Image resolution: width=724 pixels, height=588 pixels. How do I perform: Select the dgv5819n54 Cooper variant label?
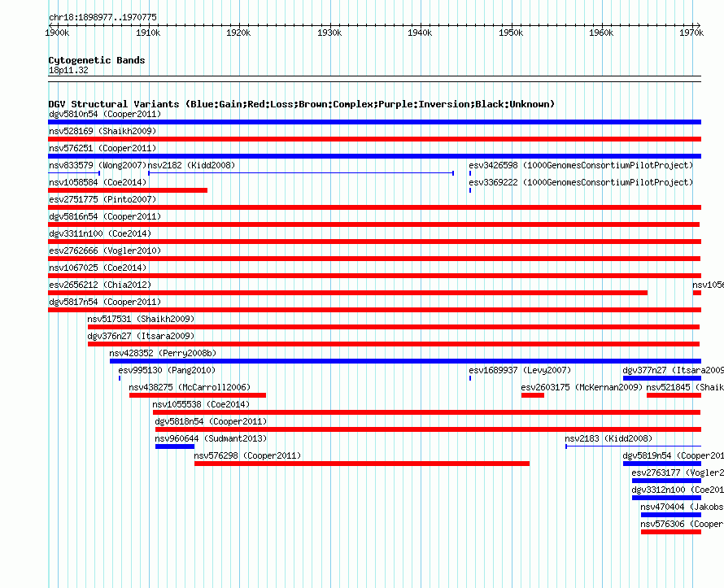[x=674, y=455]
